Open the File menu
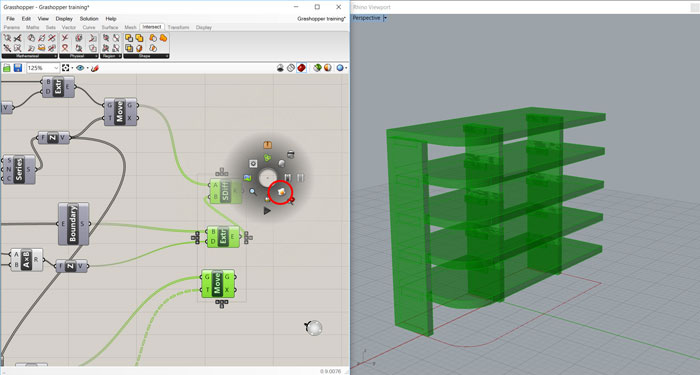This screenshot has height=375, width=700. click(10, 19)
